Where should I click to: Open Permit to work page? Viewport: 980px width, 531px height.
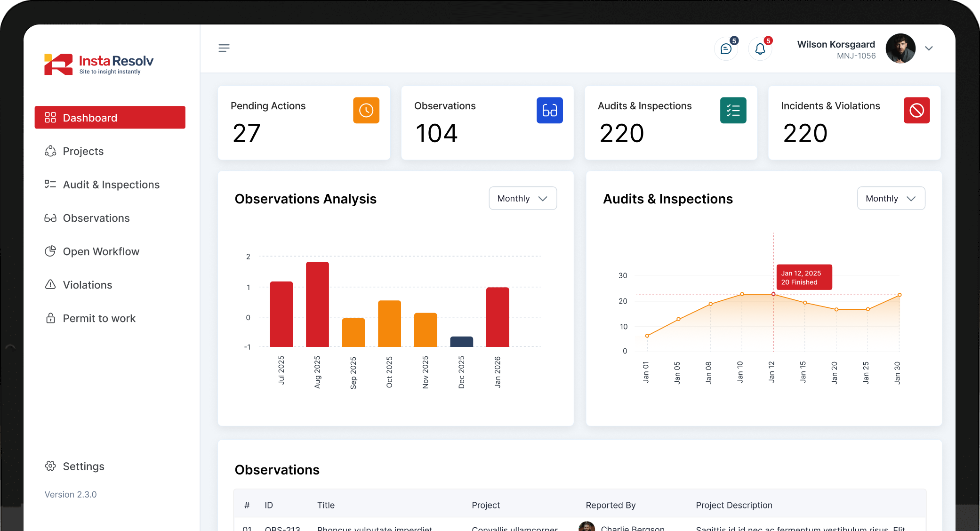(x=99, y=318)
